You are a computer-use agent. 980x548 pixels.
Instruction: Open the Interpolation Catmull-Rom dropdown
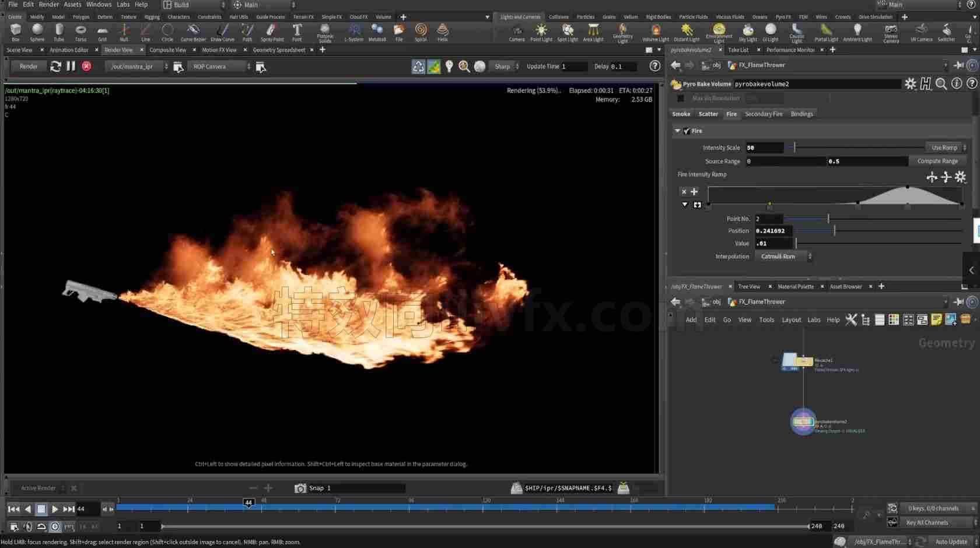783,257
